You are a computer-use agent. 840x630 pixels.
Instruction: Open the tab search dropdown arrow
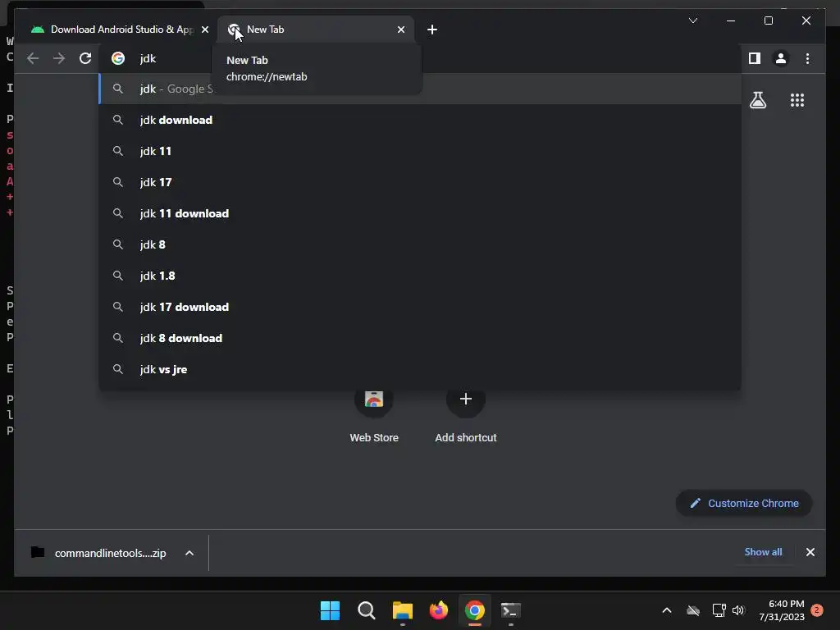pos(692,21)
